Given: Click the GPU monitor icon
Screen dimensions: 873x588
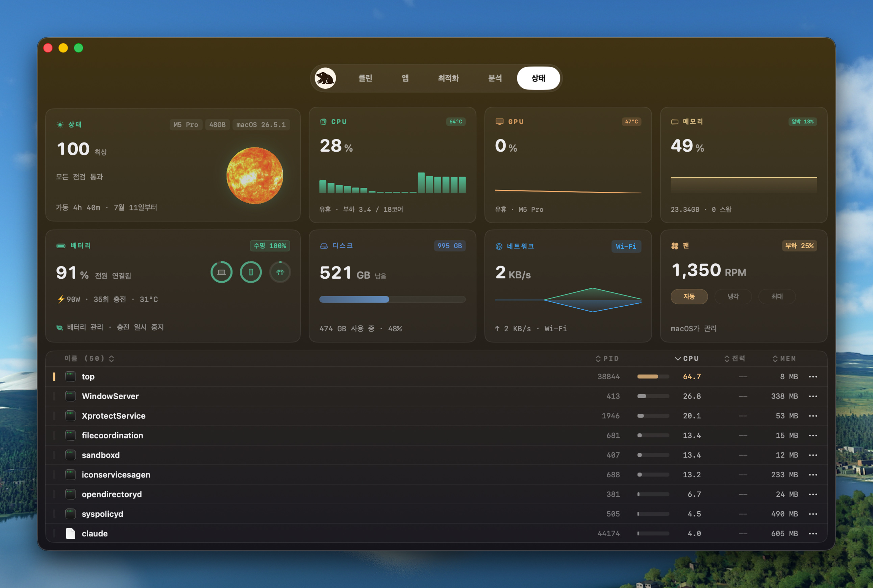Looking at the screenshot, I should tap(499, 122).
